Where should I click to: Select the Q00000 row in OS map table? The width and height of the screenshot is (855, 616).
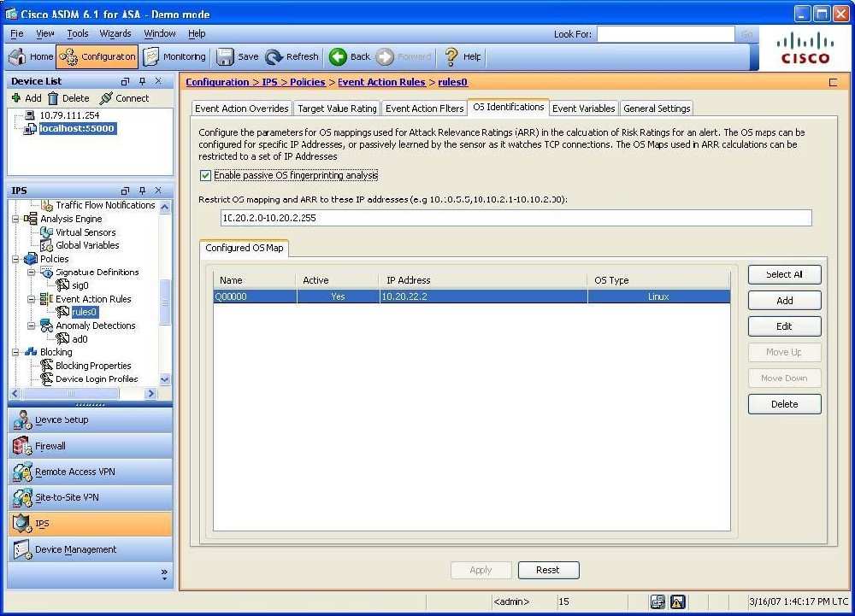point(472,296)
